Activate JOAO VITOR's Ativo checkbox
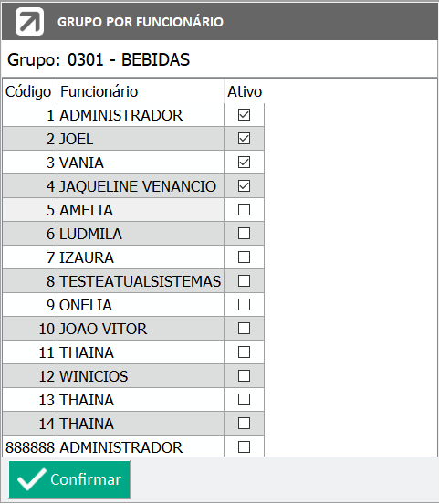439x504 pixels. click(x=244, y=329)
